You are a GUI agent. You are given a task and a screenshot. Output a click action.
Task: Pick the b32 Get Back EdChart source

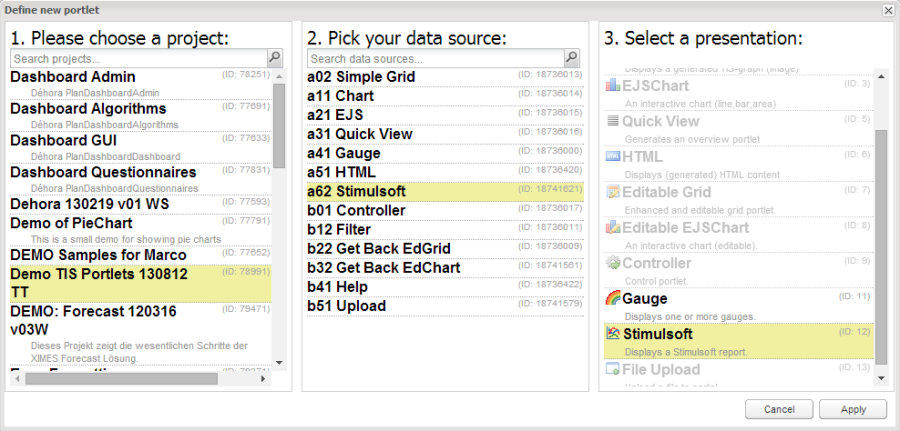445,267
